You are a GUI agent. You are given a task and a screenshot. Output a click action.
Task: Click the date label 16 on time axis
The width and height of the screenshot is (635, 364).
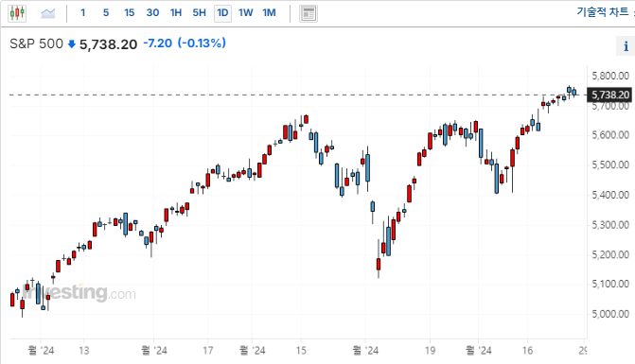click(527, 350)
